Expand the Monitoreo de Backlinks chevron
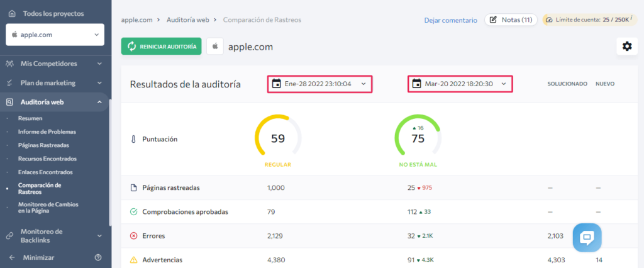Image resolution: width=644 pixels, height=268 pixels. point(99,236)
